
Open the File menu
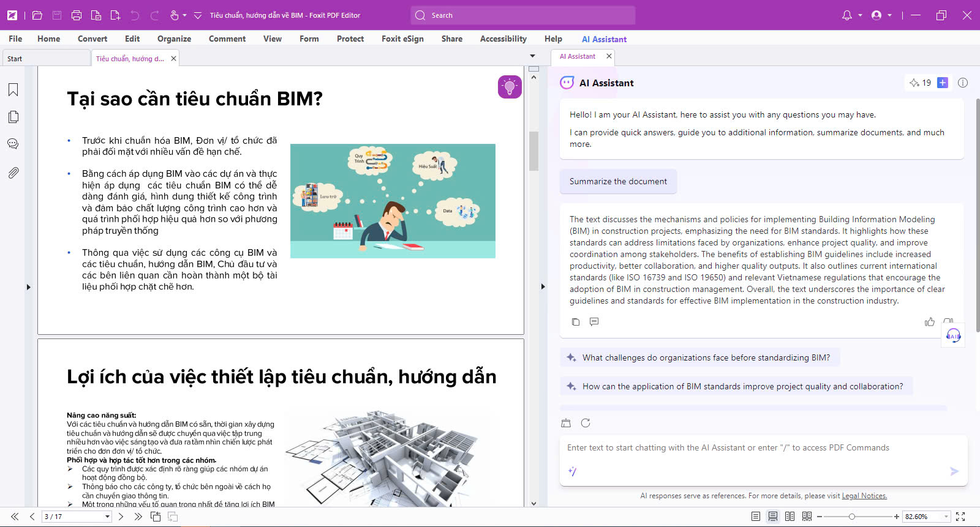click(15, 39)
